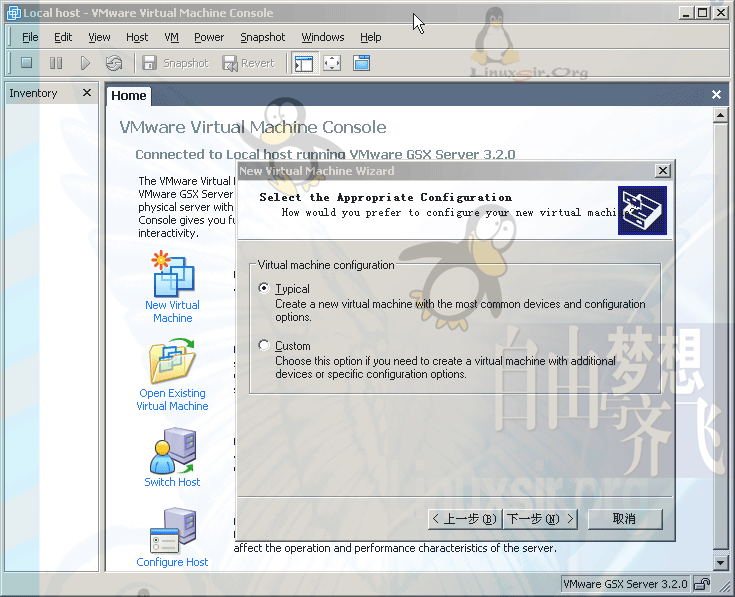The image size is (735, 597).
Task: Select the Typical configuration radio button
Action: click(264, 288)
